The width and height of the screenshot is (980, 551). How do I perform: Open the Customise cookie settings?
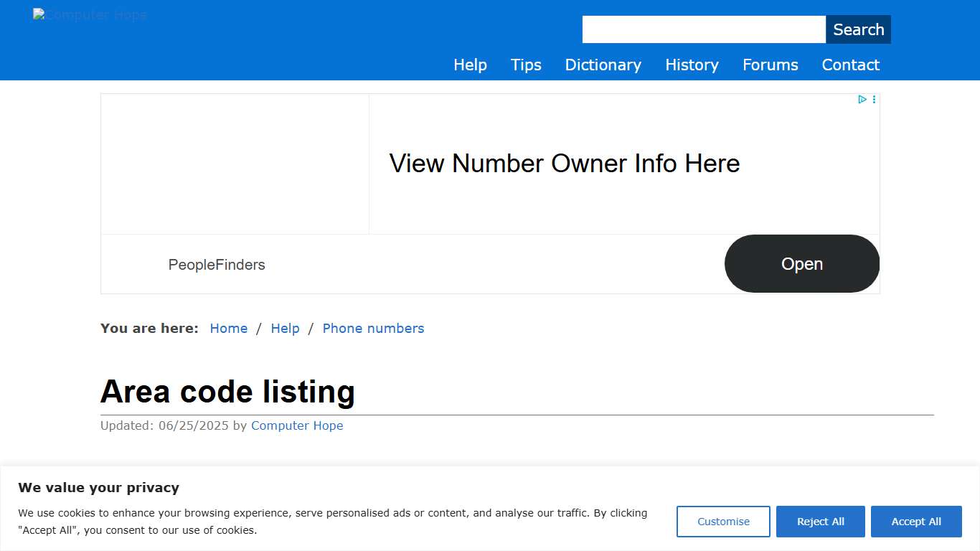[723, 521]
